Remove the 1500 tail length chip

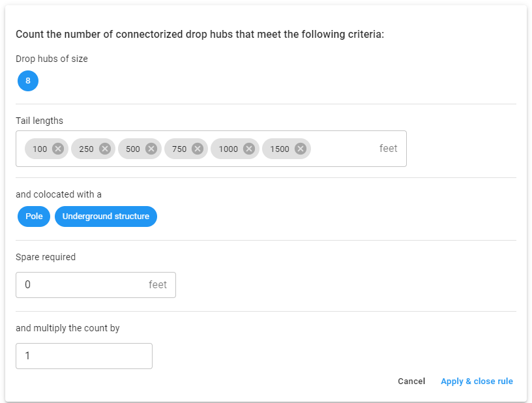click(x=301, y=149)
